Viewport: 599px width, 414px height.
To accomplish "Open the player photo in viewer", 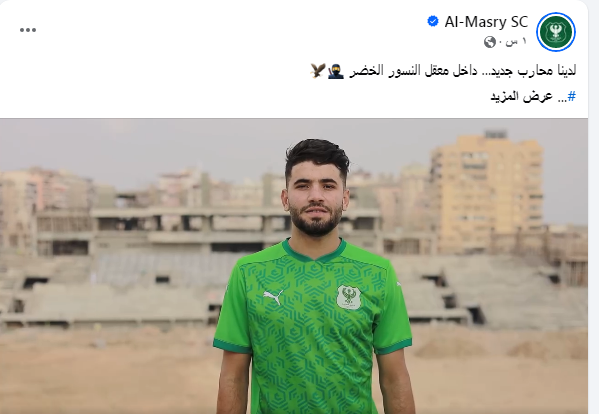I will pos(294,266).
